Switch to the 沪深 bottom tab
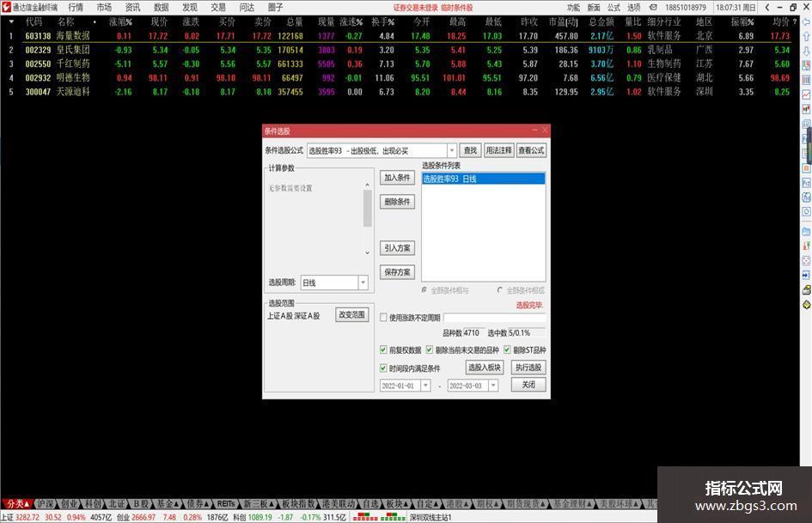 pos(46,503)
